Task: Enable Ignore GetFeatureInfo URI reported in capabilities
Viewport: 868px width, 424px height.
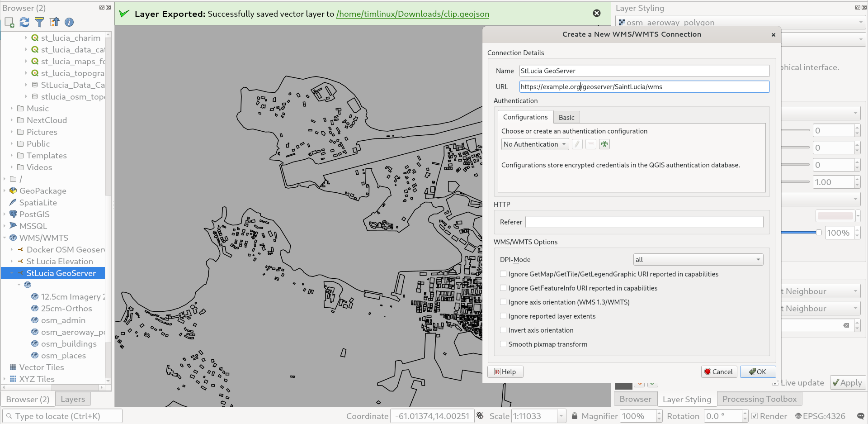Action: [x=503, y=288]
